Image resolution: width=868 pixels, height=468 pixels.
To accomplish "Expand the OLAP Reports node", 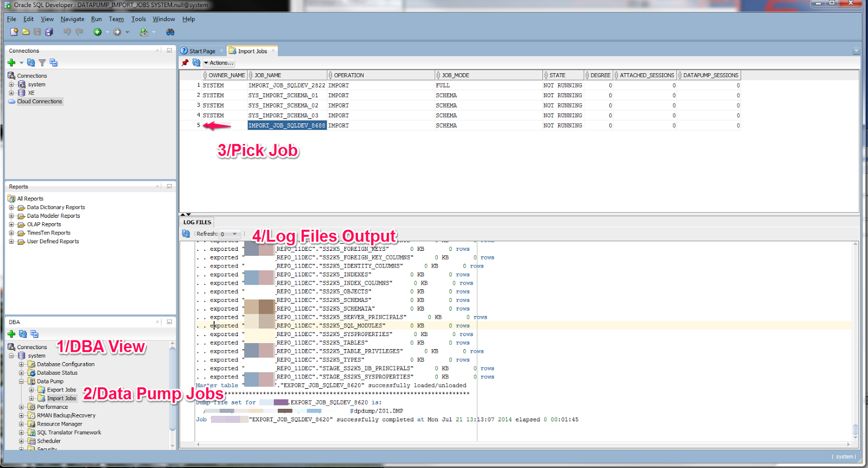I will click(11, 224).
